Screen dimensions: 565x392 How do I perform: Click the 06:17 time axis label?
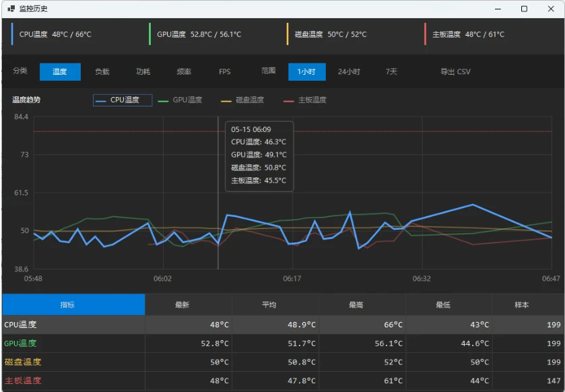coord(292,278)
